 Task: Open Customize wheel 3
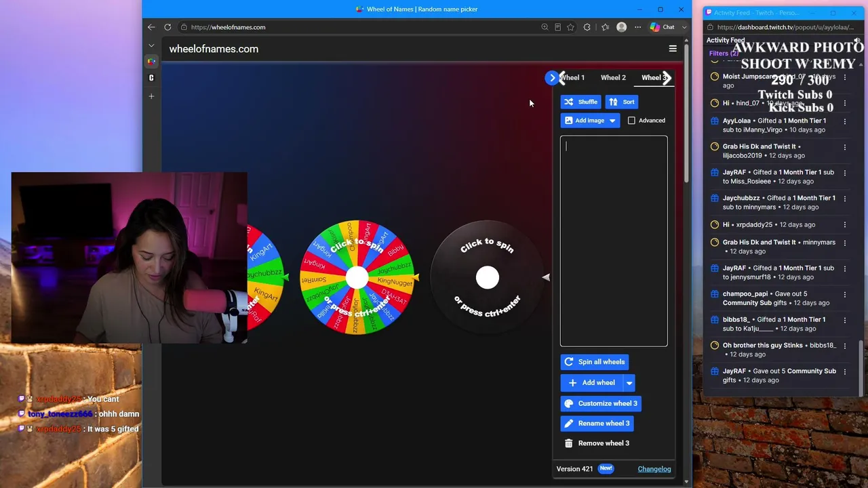pyautogui.click(x=601, y=403)
